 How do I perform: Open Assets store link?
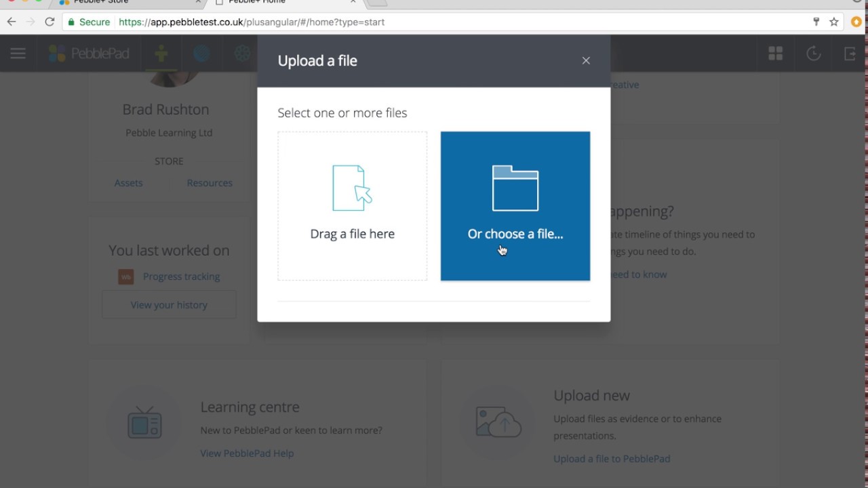(x=128, y=183)
